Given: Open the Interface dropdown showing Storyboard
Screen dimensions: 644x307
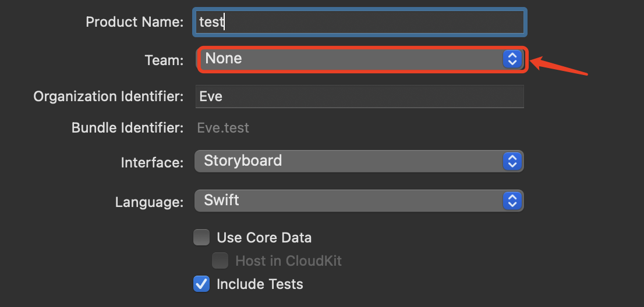Looking at the screenshot, I should 349,161.
